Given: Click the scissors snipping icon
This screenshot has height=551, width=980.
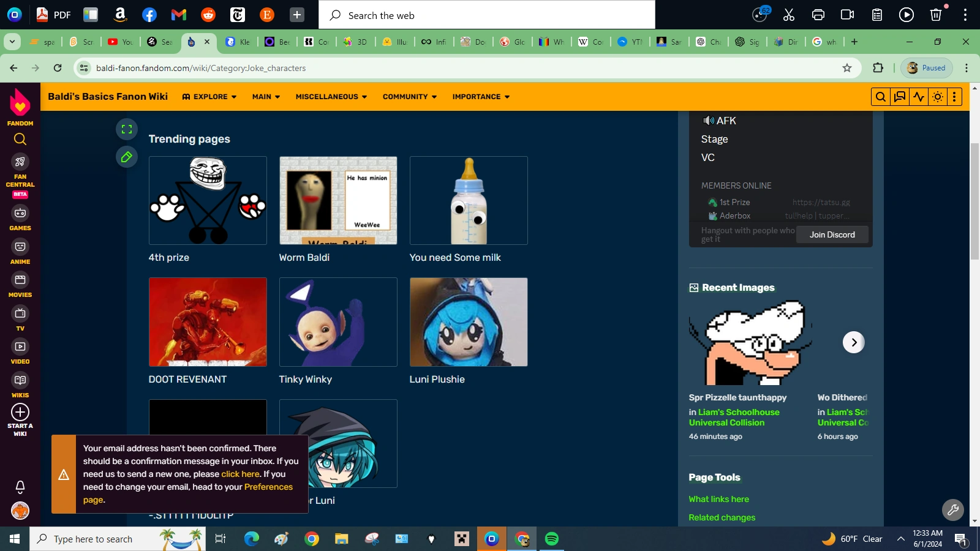Looking at the screenshot, I should pyautogui.click(x=789, y=15).
